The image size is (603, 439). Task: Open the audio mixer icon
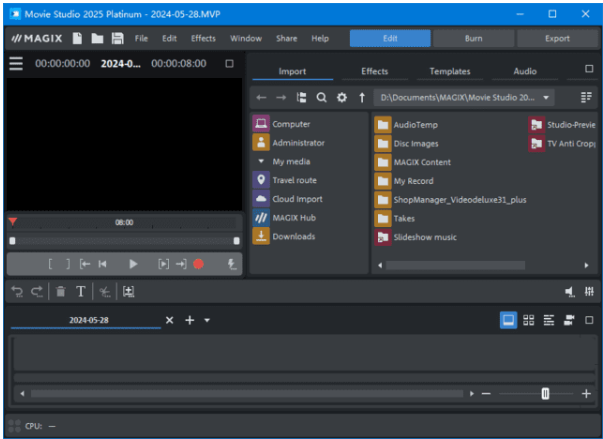tap(589, 292)
